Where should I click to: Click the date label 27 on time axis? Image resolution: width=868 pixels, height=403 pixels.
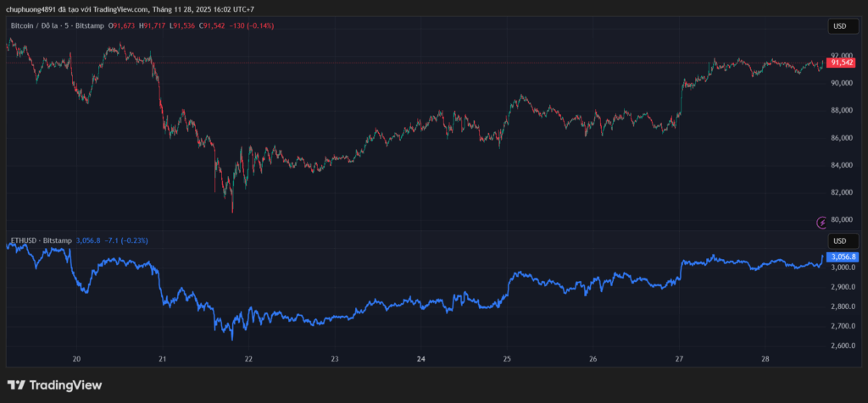coord(679,358)
